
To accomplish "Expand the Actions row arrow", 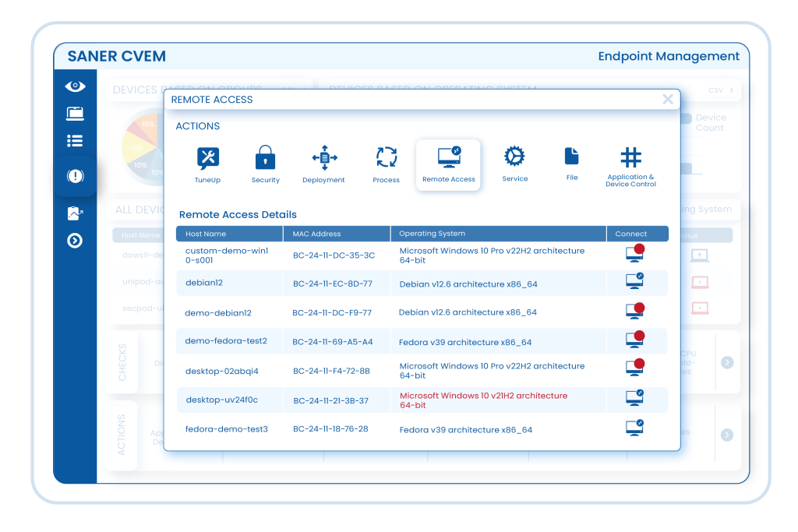I will coord(726,435).
